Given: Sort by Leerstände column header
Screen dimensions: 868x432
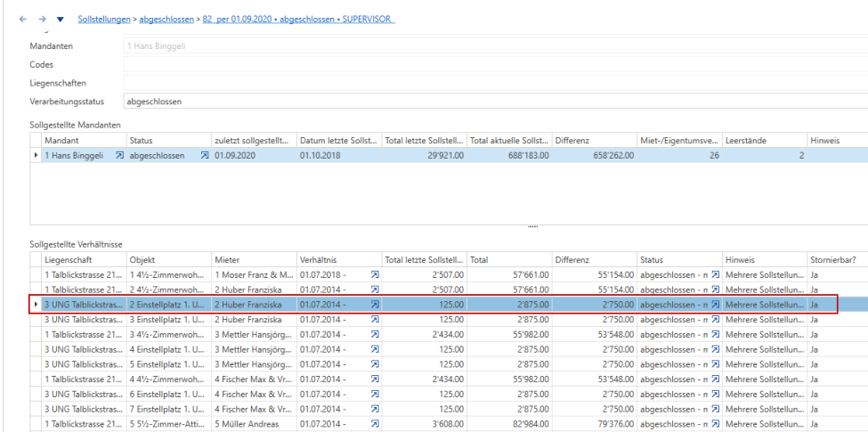Looking at the screenshot, I should [x=765, y=141].
